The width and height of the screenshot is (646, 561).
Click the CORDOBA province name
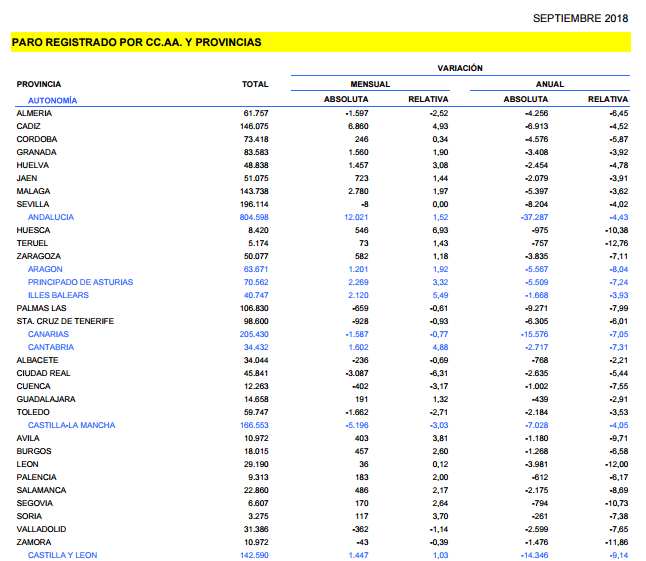point(37,139)
